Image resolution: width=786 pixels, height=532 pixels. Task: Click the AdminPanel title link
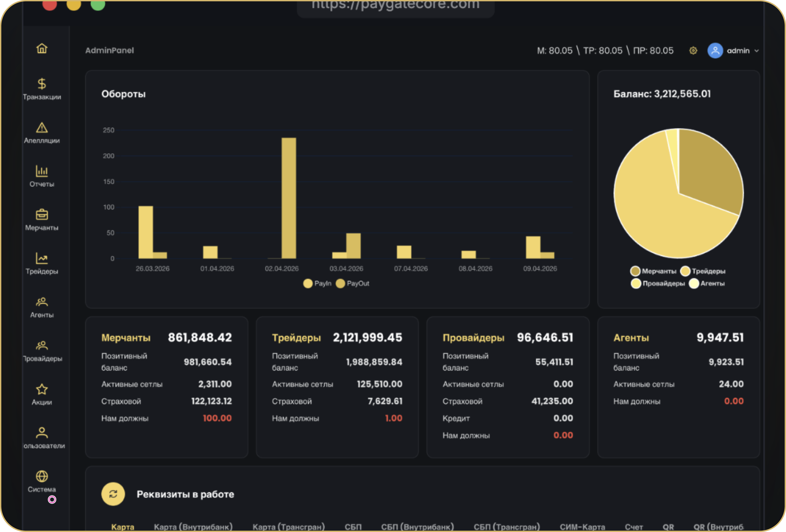tap(109, 50)
